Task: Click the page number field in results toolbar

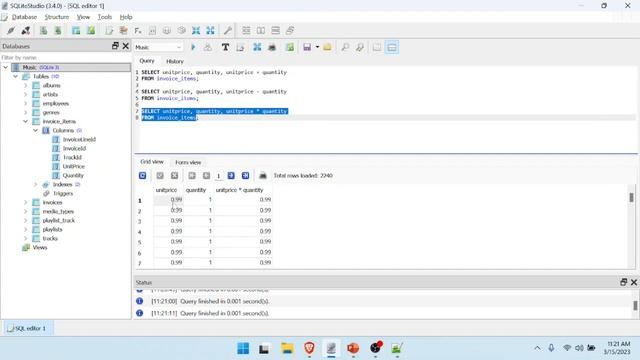Action: click(x=218, y=176)
